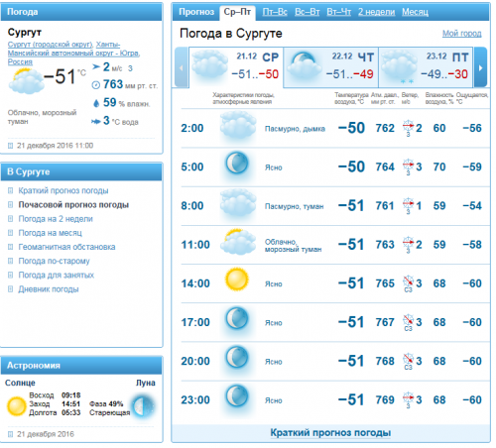
Task: Click the Мой город link
Action: pyautogui.click(x=462, y=34)
